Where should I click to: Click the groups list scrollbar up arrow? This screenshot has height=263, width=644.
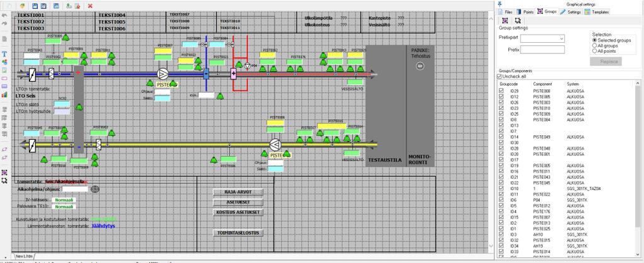pyautogui.click(x=638, y=82)
